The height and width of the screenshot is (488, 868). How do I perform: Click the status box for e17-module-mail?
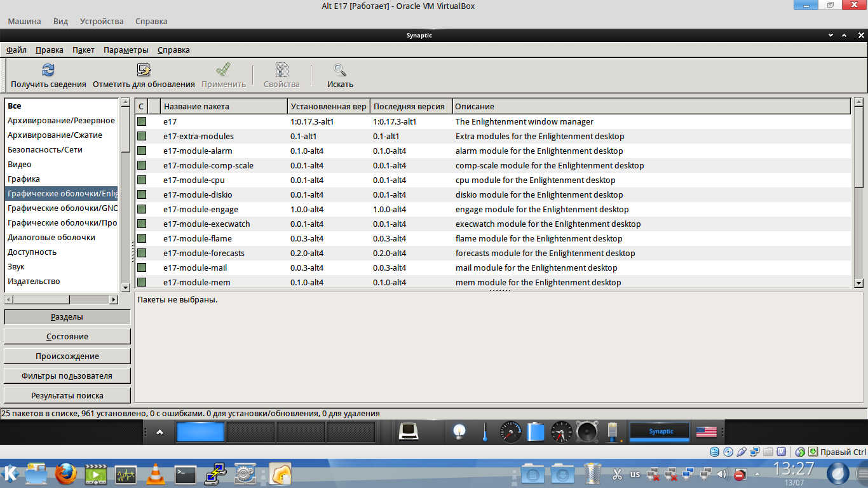(x=142, y=268)
